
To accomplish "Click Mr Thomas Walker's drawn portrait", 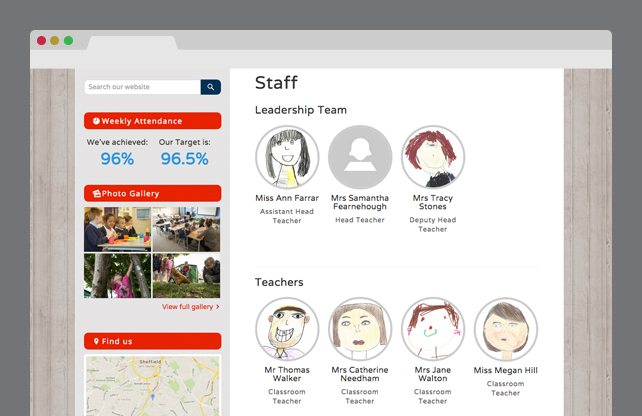I will click(x=287, y=329).
